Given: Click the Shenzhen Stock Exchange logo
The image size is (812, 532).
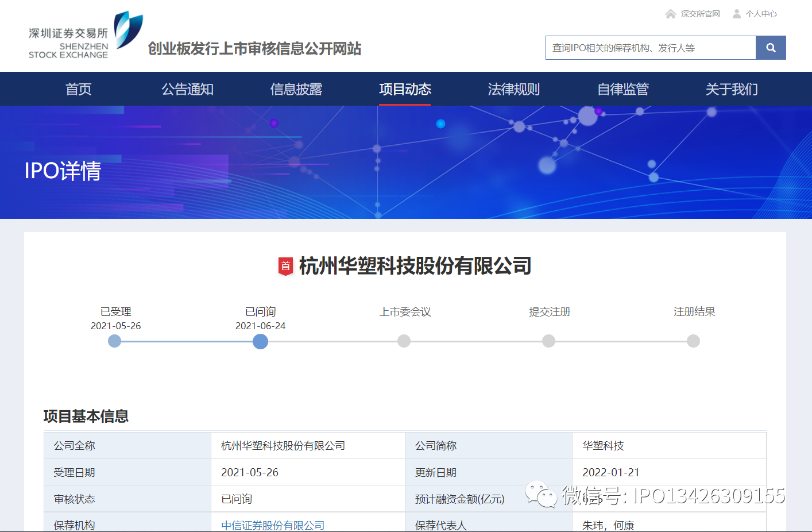Looking at the screenshot, I should tap(86, 36).
